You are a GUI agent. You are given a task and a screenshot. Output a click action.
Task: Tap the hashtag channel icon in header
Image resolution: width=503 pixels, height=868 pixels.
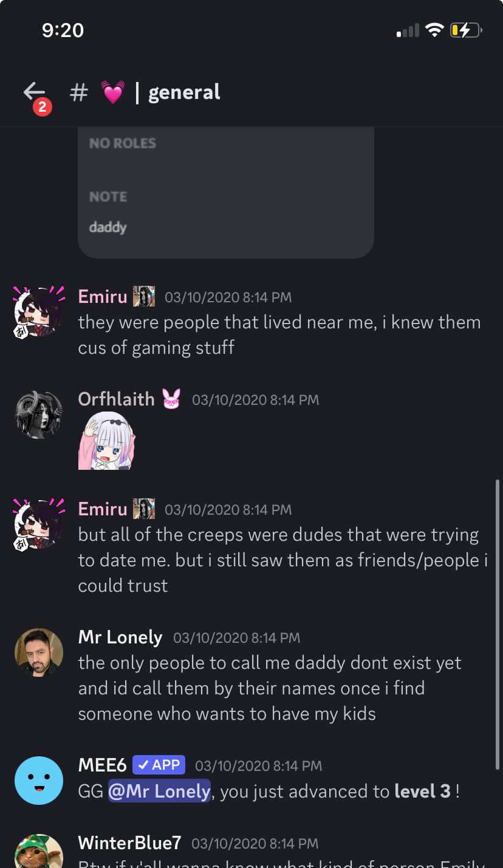pyautogui.click(x=79, y=93)
